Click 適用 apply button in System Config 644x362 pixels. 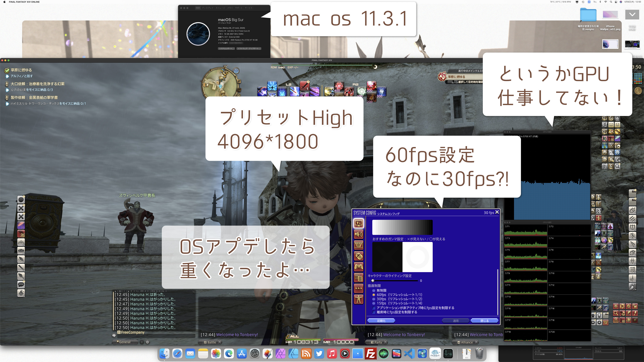[x=456, y=321]
